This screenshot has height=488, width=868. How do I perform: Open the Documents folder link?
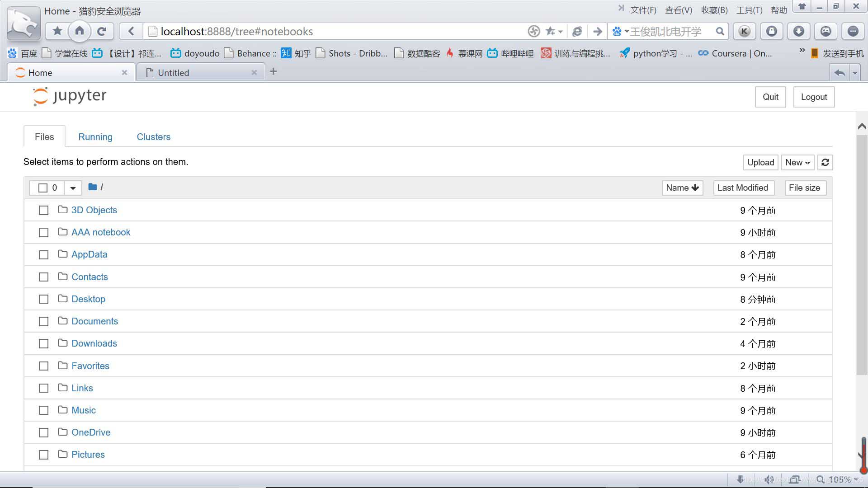coord(94,321)
